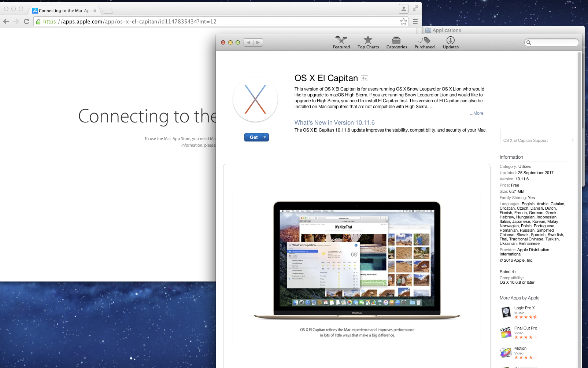
Task: Toggle Chrome fullscreen arrows icon
Action: tap(415, 8)
